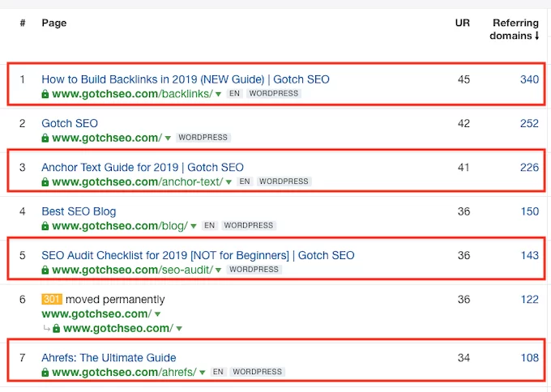
Task: Click WORDPRESS tag in Ahrefs guide row
Action: pyautogui.click(x=257, y=372)
